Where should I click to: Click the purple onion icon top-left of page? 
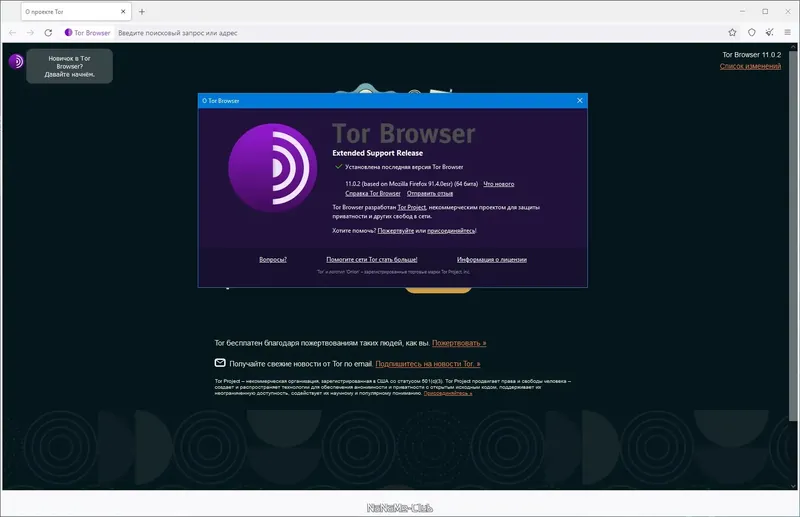pyautogui.click(x=16, y=62)
